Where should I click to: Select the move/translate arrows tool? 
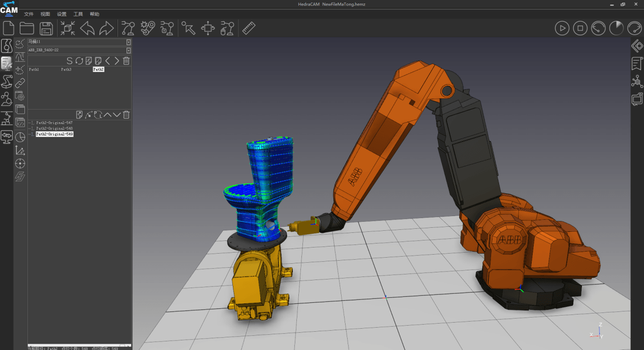point(208,28)
